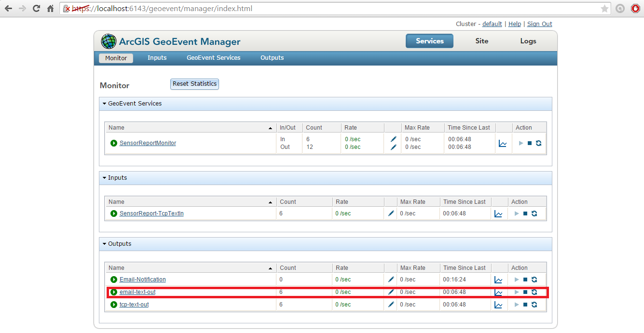The height and width of the screenshot is (333, 644).
Task: Click email-text-out green status icon
Action: [114, 292]
